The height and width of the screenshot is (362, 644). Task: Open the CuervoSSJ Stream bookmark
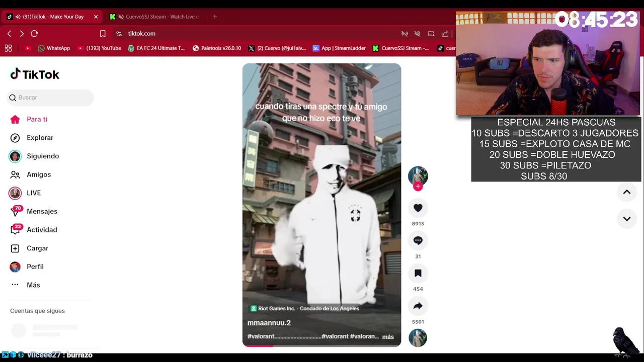point(400,48)
